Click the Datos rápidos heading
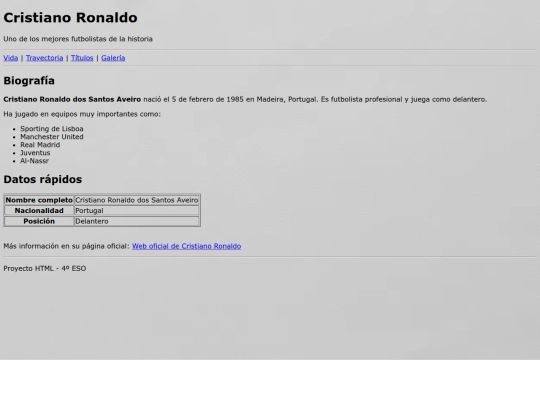540x405 pixels. click(43, 179)
